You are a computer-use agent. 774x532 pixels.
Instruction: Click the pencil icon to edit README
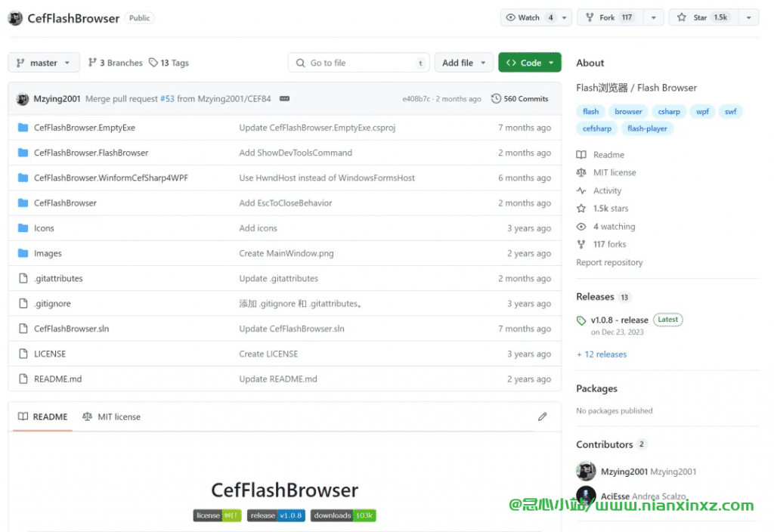pos(542,417)
